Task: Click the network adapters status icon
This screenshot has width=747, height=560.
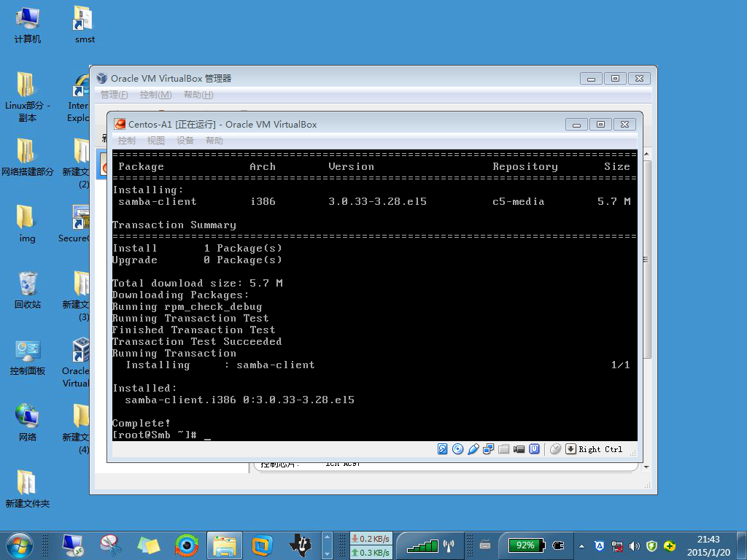Action: tap(488, 449)
